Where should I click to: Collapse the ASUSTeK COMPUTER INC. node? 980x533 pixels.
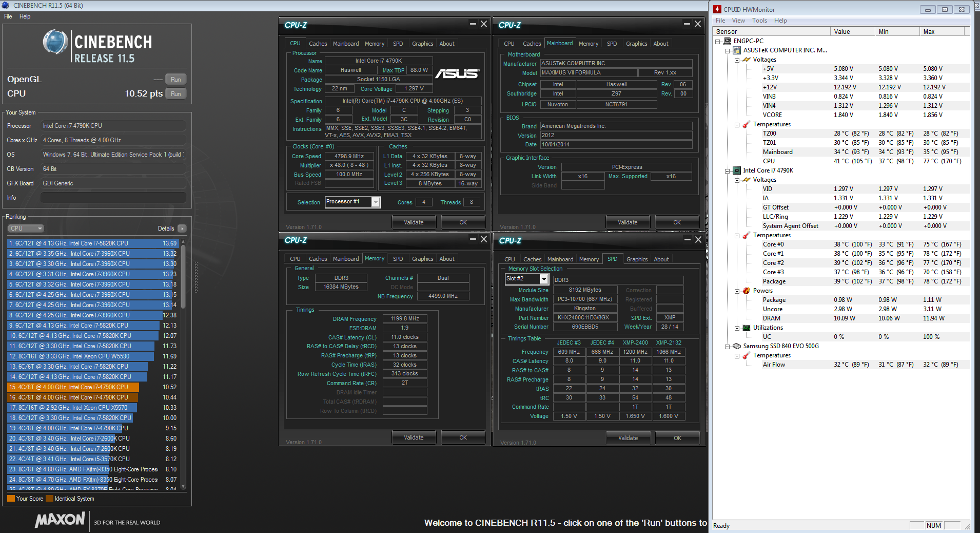tap(728, 51)
